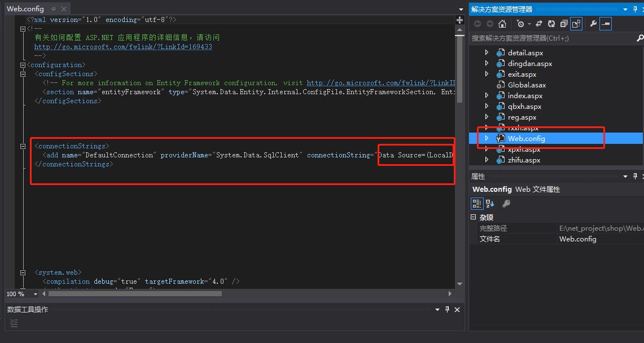The height and width of the screenshot is (343, 644).
Task: Select Web.config in the solution tree
Action: pos(527,139)
